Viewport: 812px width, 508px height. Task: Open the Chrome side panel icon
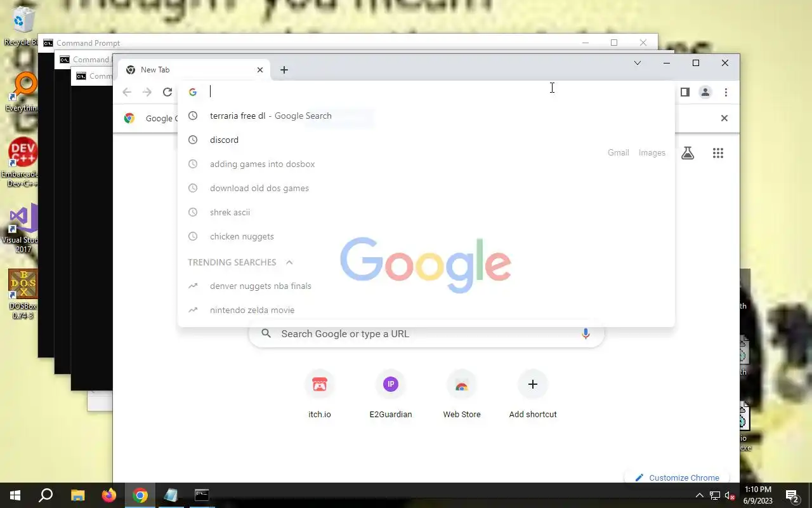pyautogui.click(x=684, y=92)
